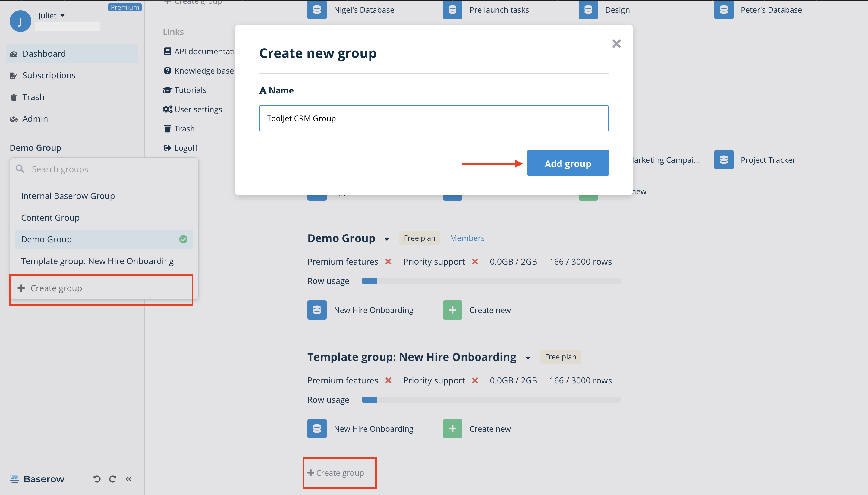Image resolution: width=868 pixels, height=495 pixels.
Task: Open Trash from the sidebar menu
Action: tap(33, 97)
